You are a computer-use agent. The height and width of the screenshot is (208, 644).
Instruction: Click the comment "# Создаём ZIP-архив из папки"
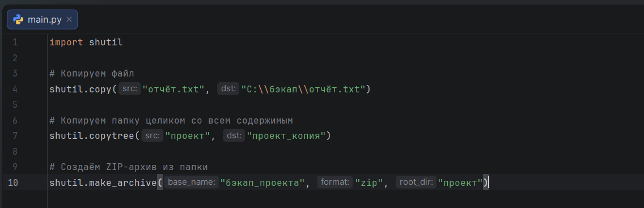click(x=129, y=167)
